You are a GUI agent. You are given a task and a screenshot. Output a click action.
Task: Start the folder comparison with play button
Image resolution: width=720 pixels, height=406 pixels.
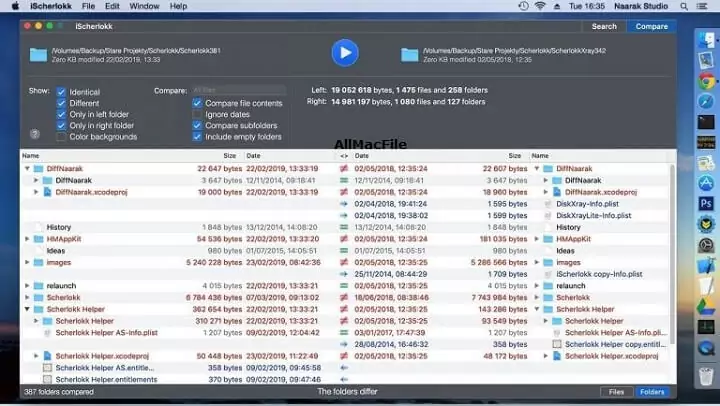345,53
